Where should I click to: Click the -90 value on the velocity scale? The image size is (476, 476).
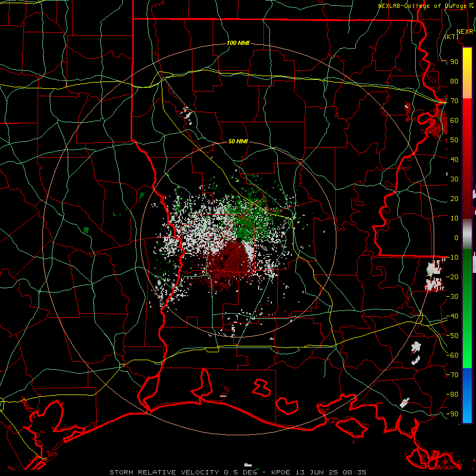click(x=452, y=414)
